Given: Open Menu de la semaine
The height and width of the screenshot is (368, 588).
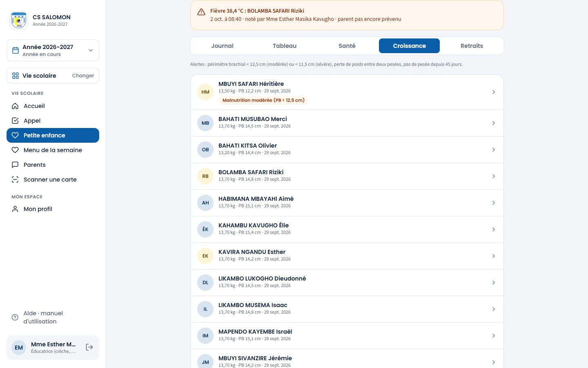Looking at the screenshot, I should point(53,150).
